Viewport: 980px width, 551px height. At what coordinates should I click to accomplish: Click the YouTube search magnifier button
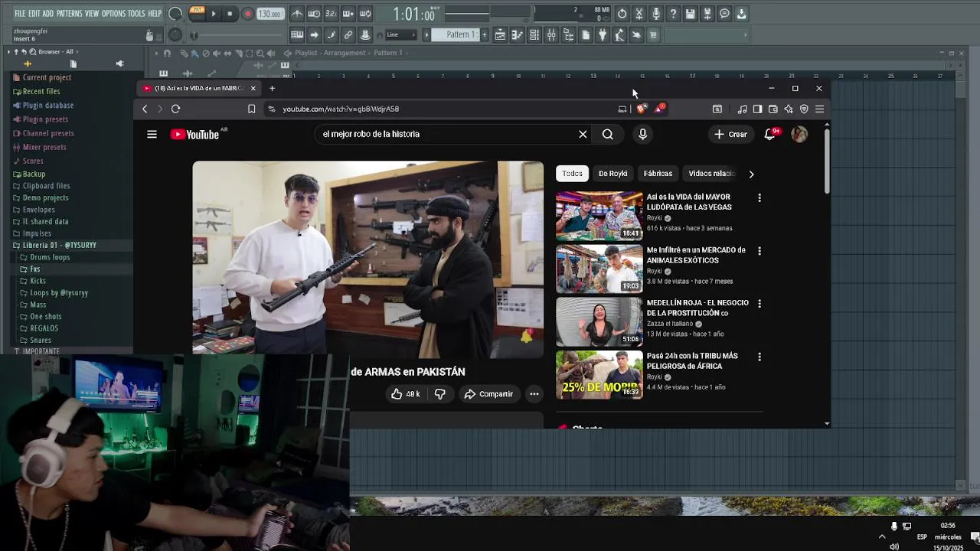tap(607, 134)
